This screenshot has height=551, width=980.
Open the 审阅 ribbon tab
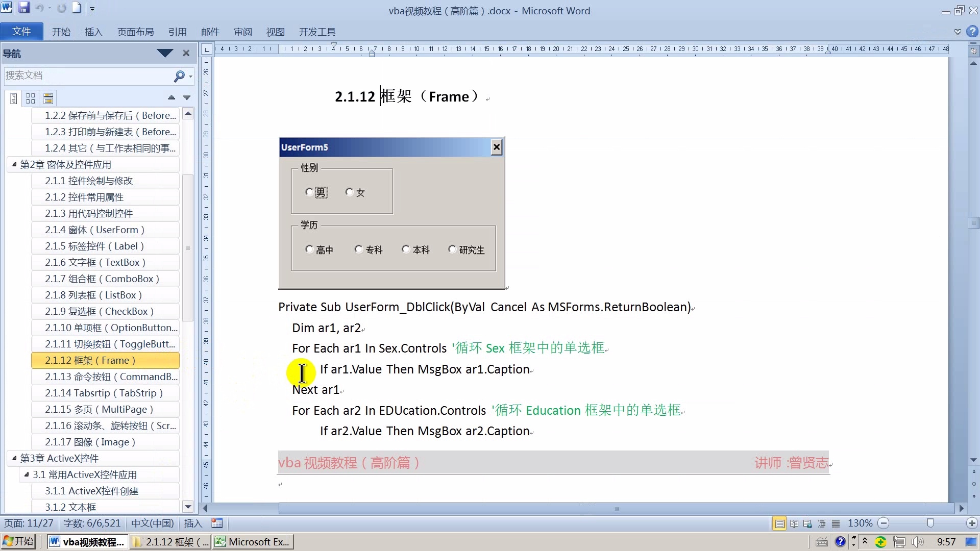242,32
